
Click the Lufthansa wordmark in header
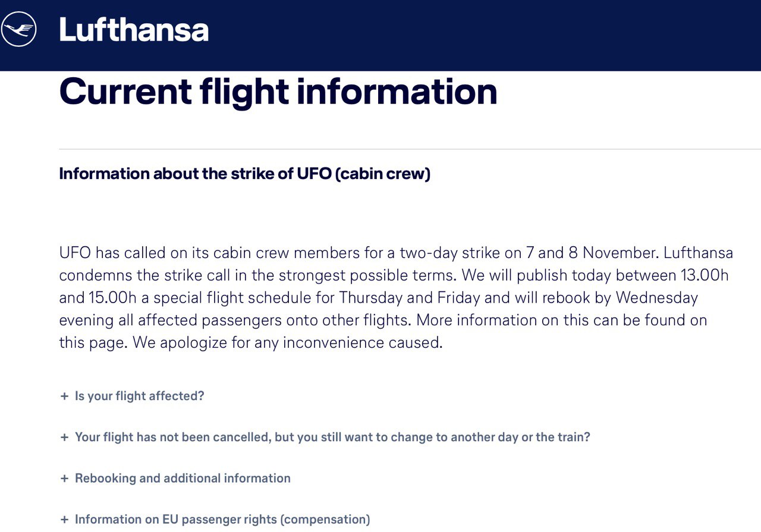(x=133, y=30)
